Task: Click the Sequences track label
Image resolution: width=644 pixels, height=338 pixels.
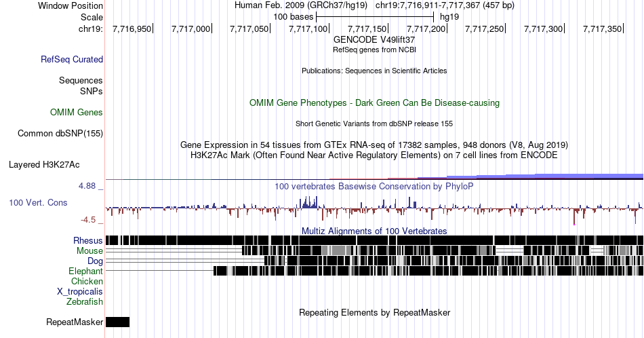Action: click(x=81, y=80)
